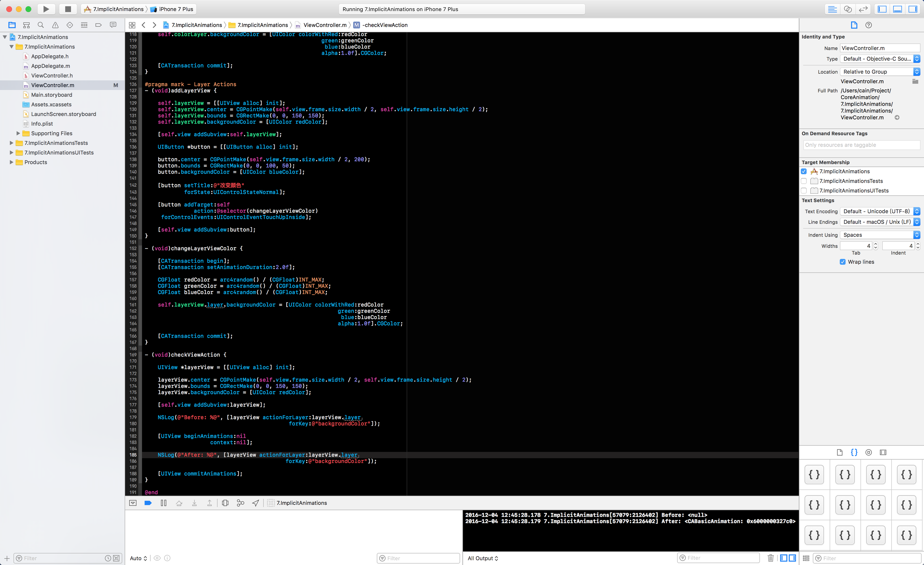
Task: Select Main.storyboard in the navigator
Action: [51, 95]
